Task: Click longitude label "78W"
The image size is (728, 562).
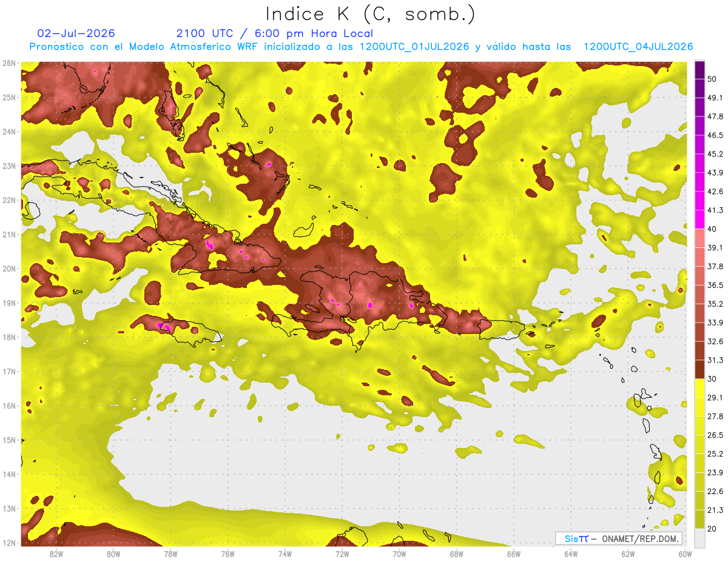Action: 170,554
